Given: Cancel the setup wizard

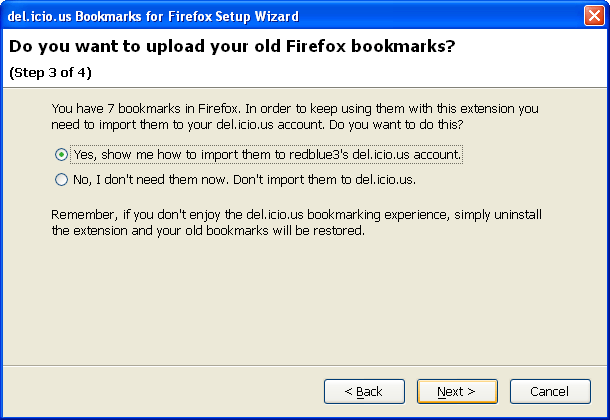Looking at the screenshot, I should [550, 391].
